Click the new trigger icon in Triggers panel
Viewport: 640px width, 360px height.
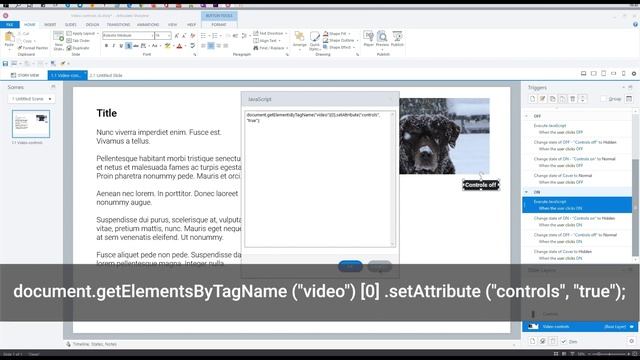[532, 99]
